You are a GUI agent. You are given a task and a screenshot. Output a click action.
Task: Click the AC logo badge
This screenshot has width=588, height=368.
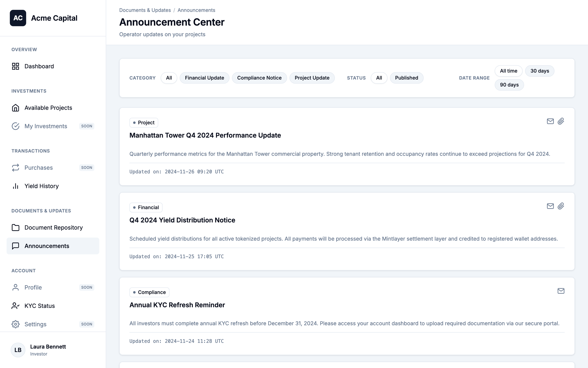18,18
